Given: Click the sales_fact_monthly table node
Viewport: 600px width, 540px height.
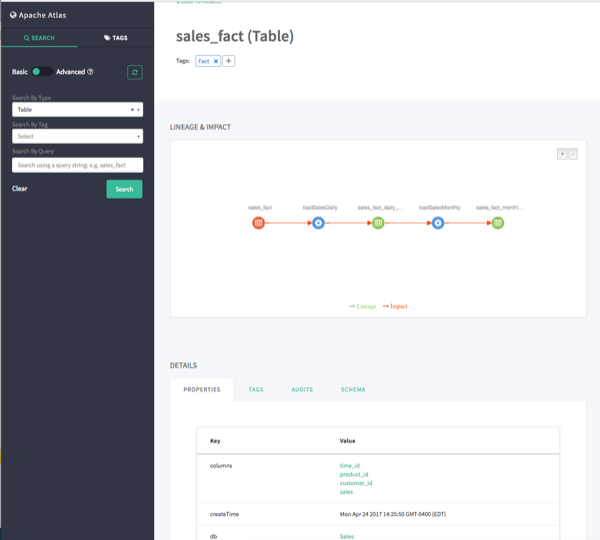Looking at the screenshot, I should tap(498, 223).
